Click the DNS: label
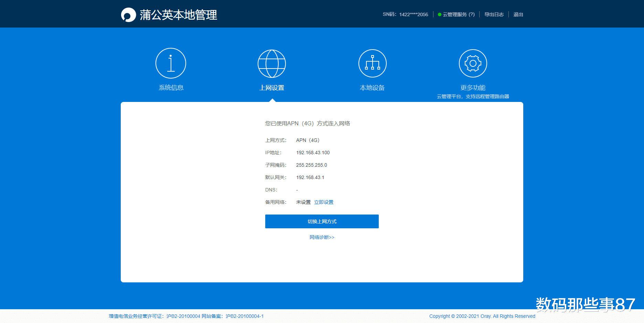Viewport: 644px width, 323px height. pos(271,190)
